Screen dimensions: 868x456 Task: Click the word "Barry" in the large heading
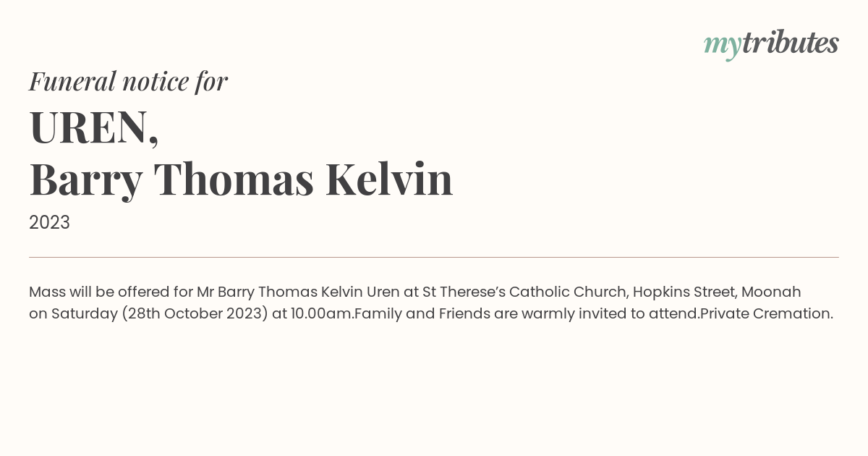(85, 180)
